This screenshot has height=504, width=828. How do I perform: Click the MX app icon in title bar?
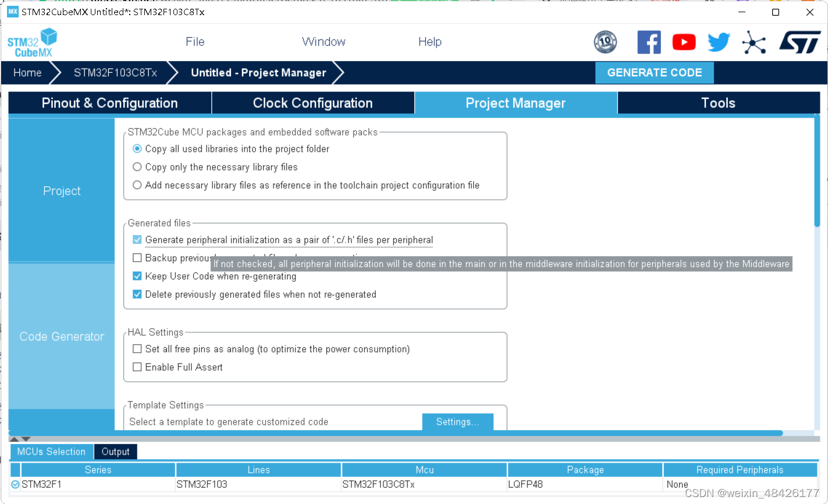point(13,12)
